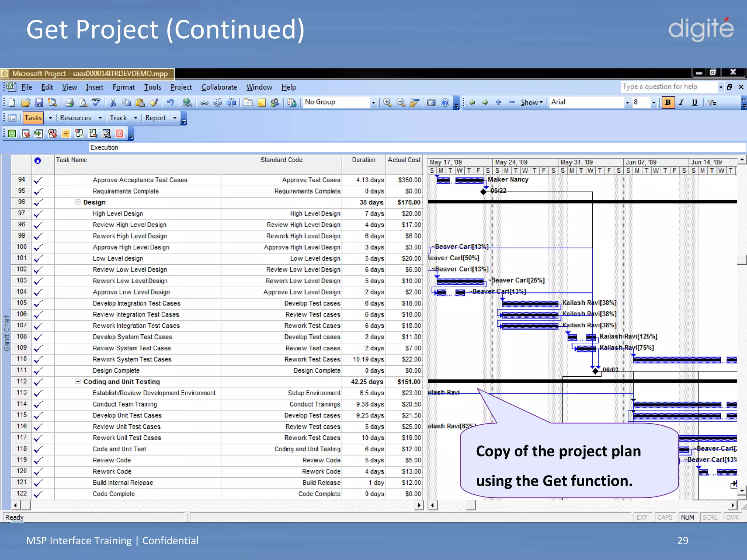Viewport: 747px width, 560px height.
Task: Click the Zoom In magnifier icon
Action: 387,103
